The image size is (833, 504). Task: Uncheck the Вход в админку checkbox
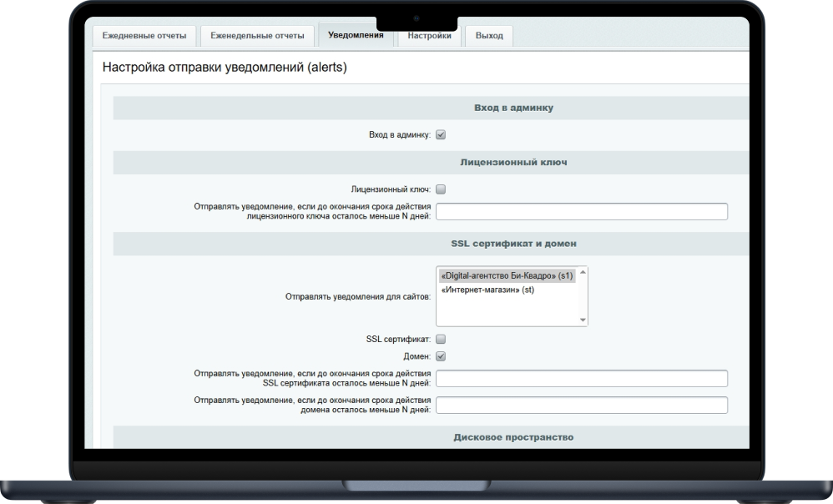pyautogui.click(x=441, y=134)
